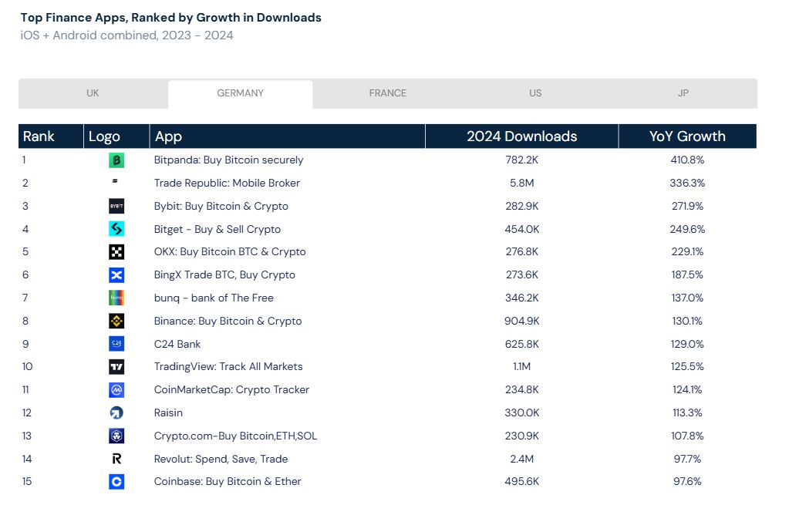
Task: Click the Bybit logo icon
Action: click(116, 206)
